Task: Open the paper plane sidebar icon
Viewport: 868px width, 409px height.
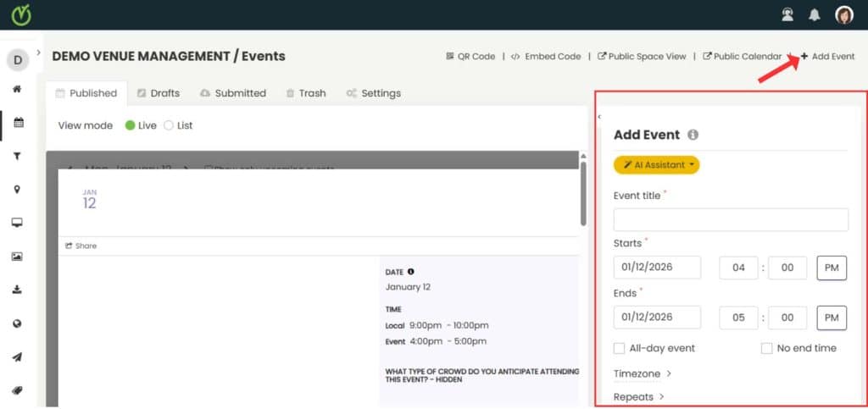Action: (x=17, y=357)
